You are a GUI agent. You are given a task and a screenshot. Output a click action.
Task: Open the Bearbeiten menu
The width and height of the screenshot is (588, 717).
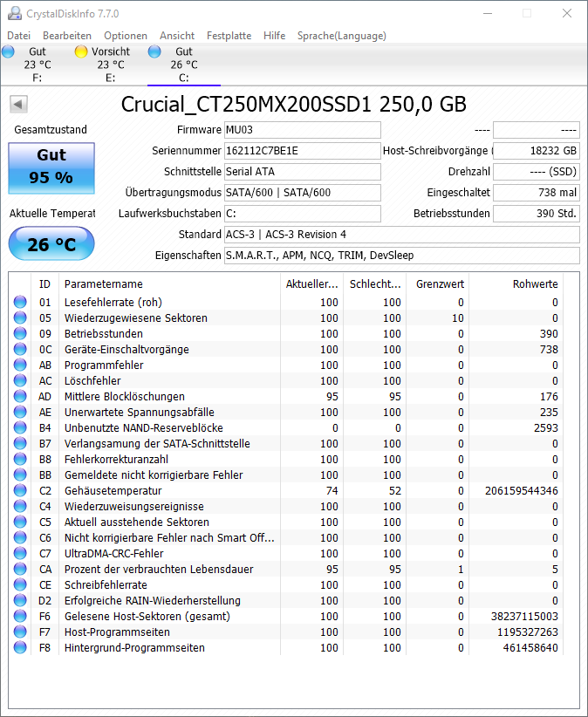tap(67, 36)
